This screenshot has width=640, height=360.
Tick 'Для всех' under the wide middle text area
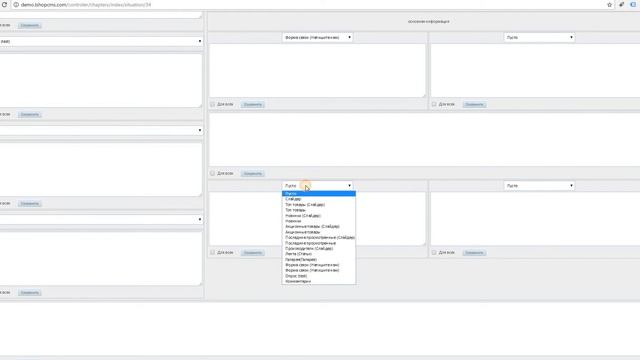[x=212, y=173]
